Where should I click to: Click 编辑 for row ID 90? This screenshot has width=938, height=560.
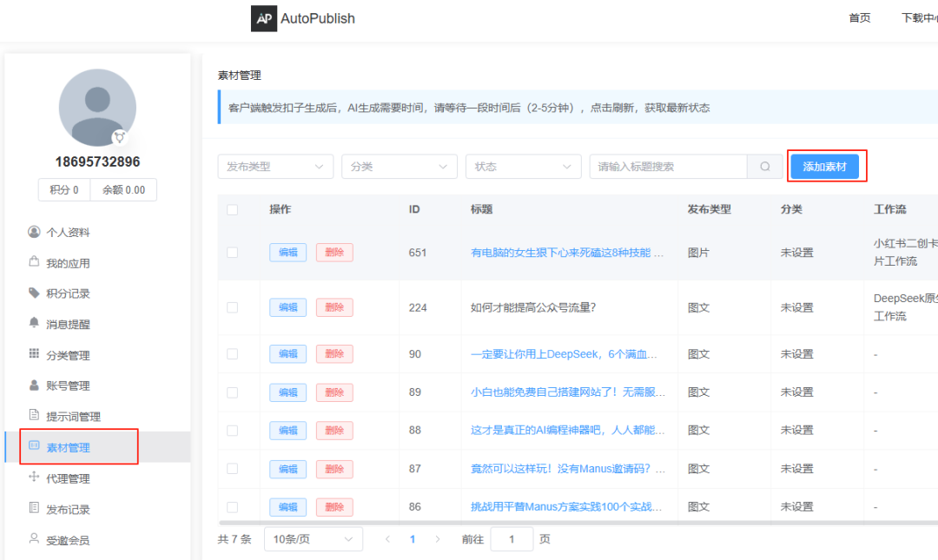287,354
